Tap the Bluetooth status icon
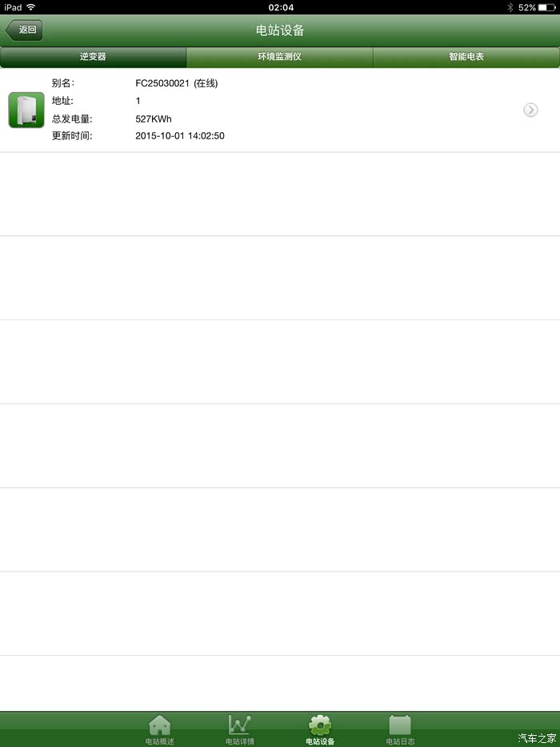The width and height of the screenshot is (560, 747). coord(510,7)
